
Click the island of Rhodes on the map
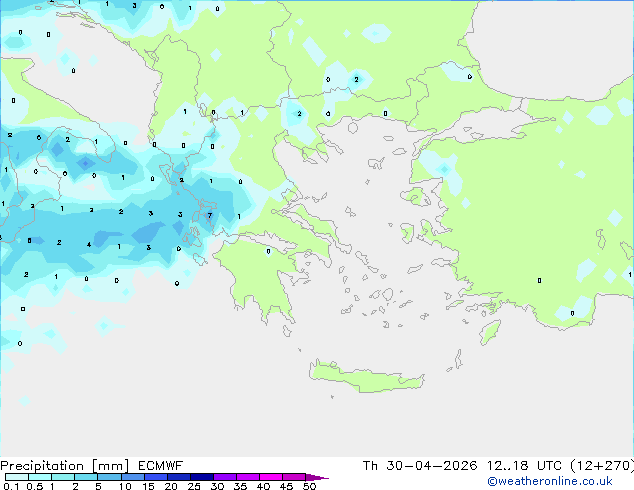click(490, 332)
